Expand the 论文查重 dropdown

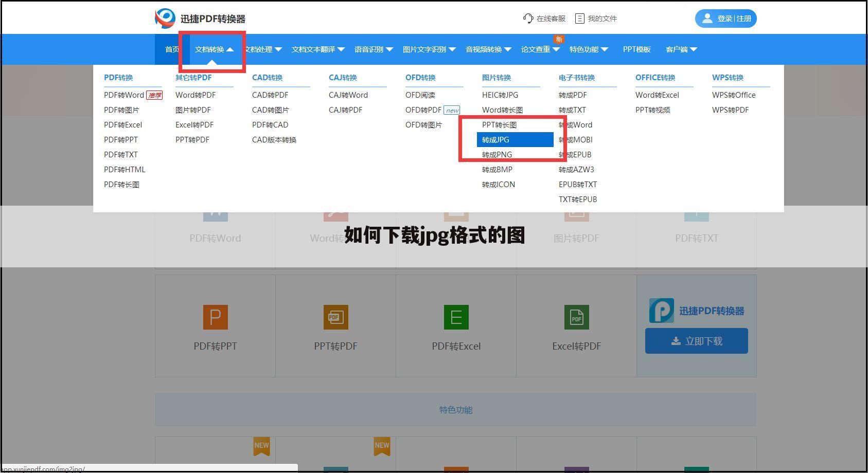pyautogui.click(x=540, y=49)
